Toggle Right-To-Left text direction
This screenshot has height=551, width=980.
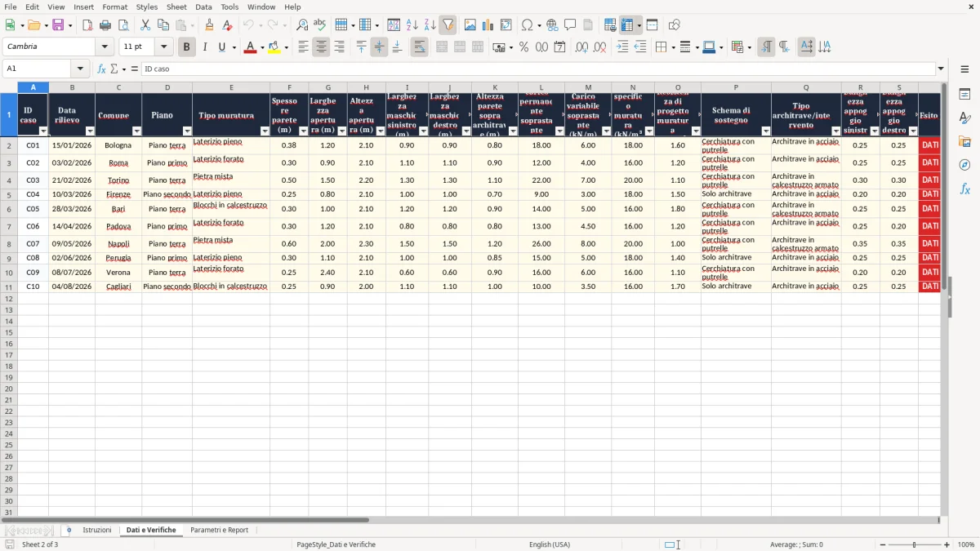(x=784, y=47)
